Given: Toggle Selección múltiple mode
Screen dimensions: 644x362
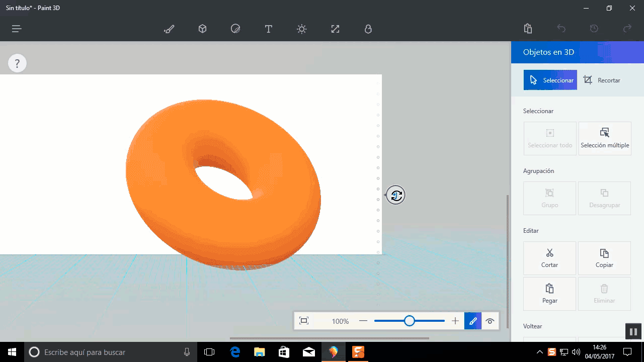Looking at the screenshot, I should [x=605, y=138].
